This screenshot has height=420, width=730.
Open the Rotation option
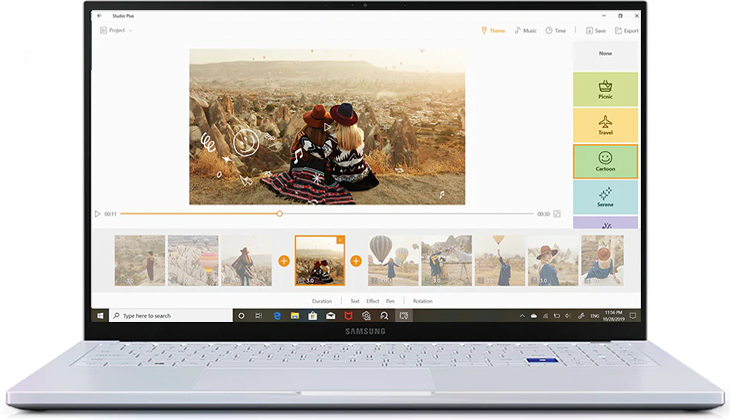(x=423, y=301)
